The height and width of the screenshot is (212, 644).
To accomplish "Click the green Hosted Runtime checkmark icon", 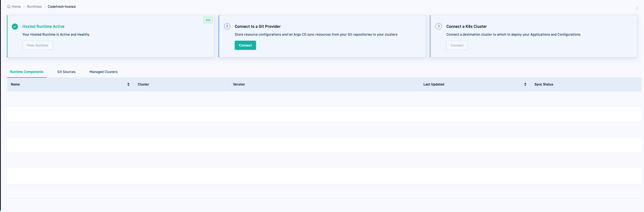I will tap(15, 26).
